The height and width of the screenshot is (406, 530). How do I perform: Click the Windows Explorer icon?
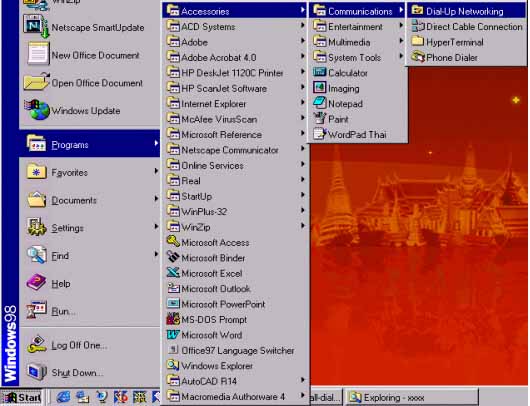click(173, 365)
